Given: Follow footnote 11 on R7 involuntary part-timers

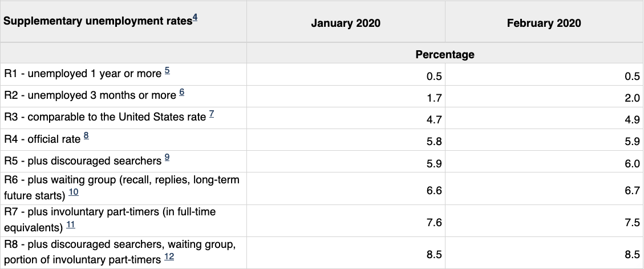Looking at the screenshot, I should (x=70, y=226).
